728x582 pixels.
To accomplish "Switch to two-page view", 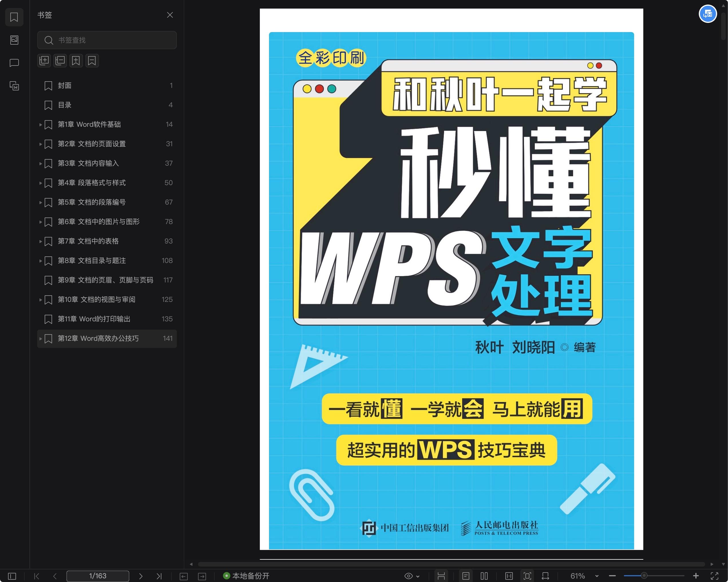I will coord(484,576).
